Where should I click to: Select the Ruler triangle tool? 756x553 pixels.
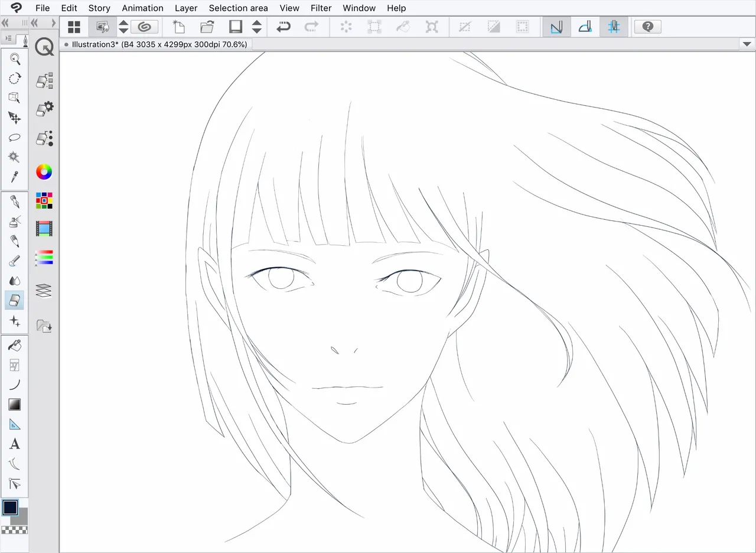[15, 424]
